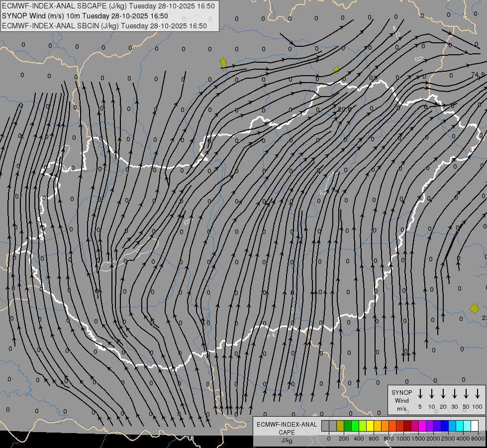
Task: Click the 200 tick label in CAPE legend
Action: (x=344, y=439)
